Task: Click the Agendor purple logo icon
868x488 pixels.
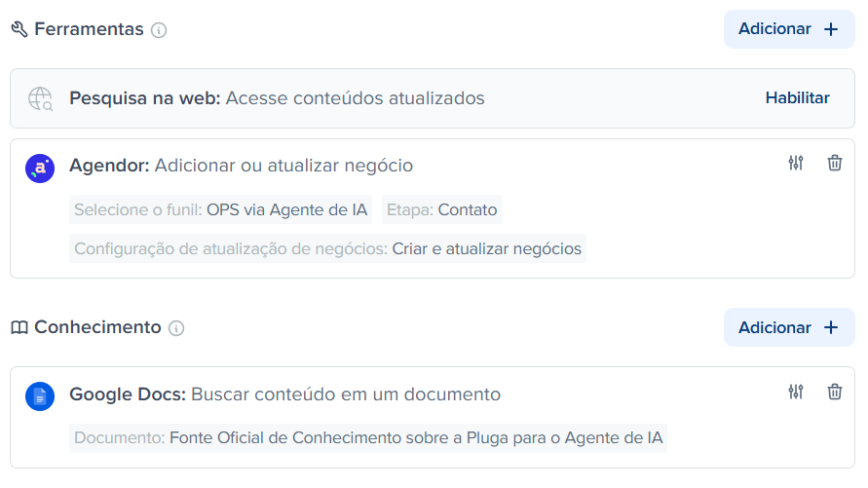Action: [40, 169]
